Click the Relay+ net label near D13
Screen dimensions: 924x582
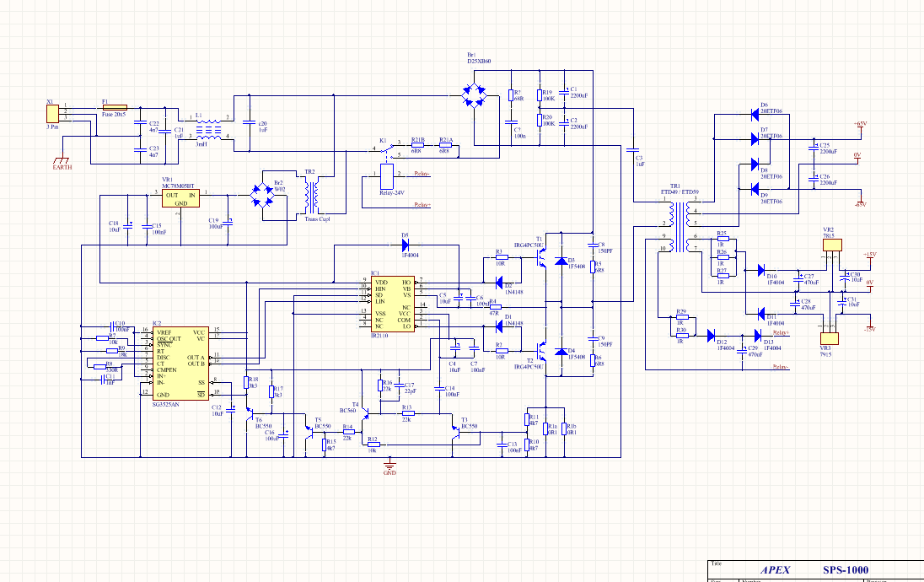tap(781, 332)
